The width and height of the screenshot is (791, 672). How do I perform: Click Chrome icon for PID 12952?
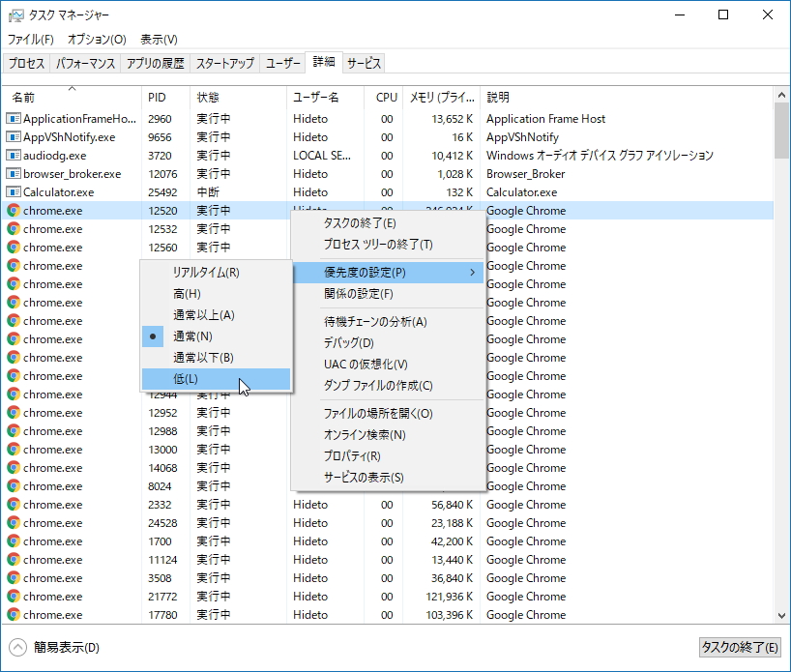[14, 413]
